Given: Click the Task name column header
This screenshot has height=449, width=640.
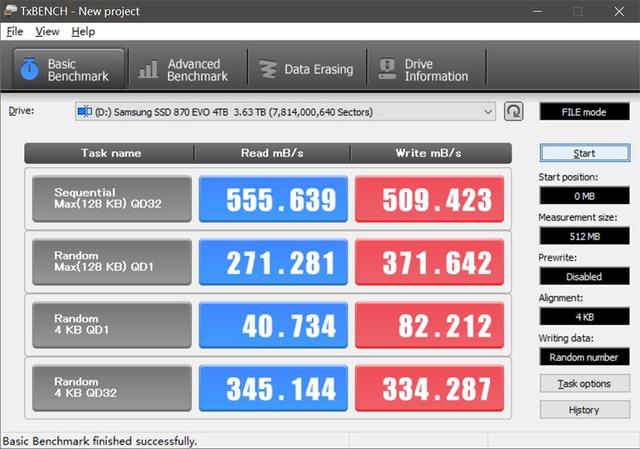Looking at the screenshot, I should point(111,153).
